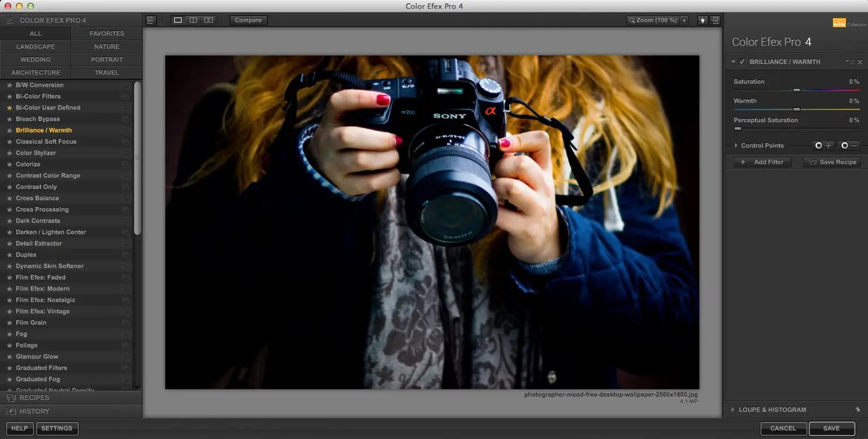Open presets icon for B/W Conversion

click(x=125, y=85)
